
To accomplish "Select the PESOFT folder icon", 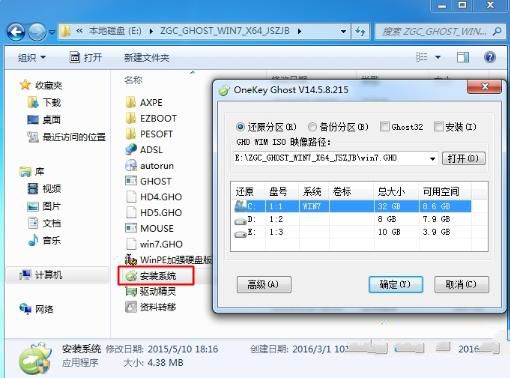I will (x=130, y=134).
